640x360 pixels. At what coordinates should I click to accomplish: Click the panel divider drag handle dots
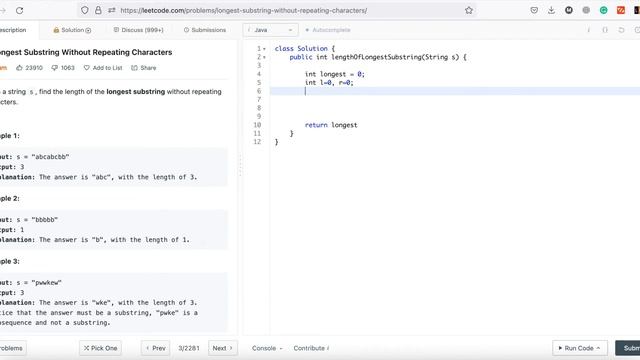point(240,165)
